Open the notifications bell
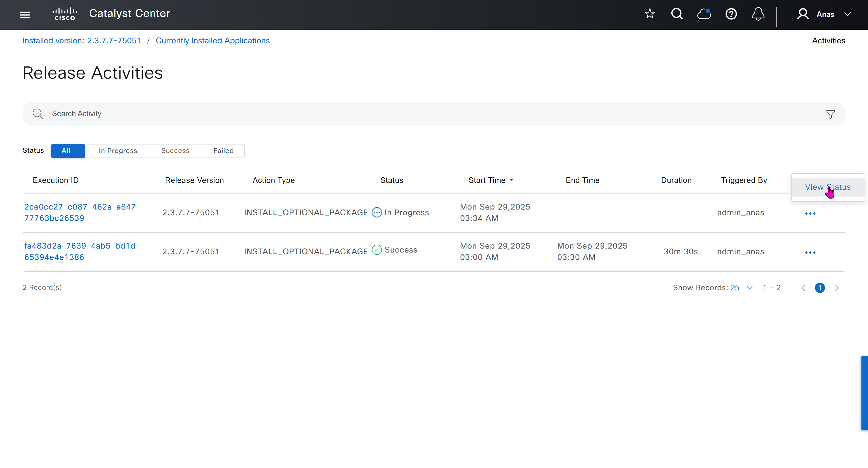 [x=758, y=14]
